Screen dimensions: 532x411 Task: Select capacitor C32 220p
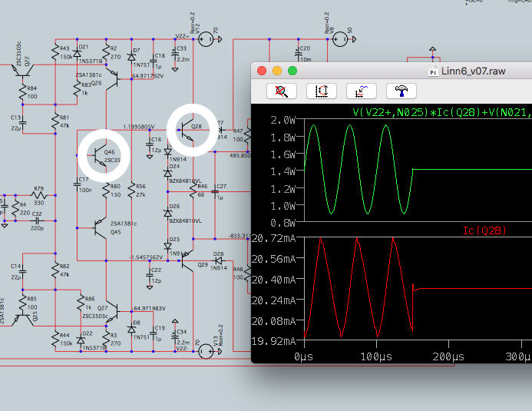point(38,220)
